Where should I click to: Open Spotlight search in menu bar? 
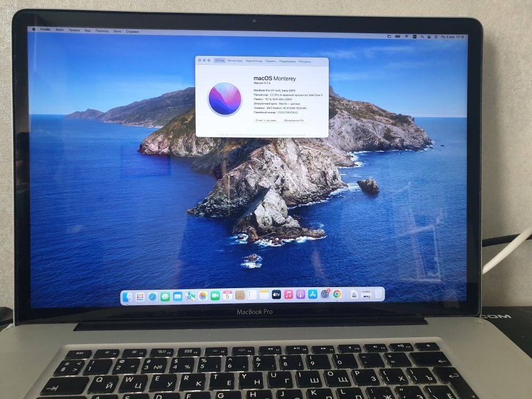422,36
